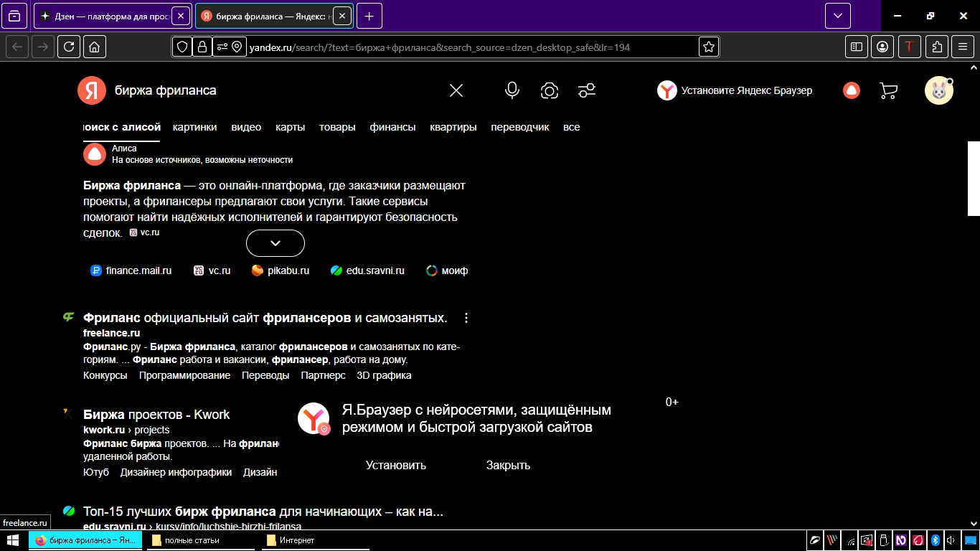Click the Установить button in the browser ad

pos(395,465)
